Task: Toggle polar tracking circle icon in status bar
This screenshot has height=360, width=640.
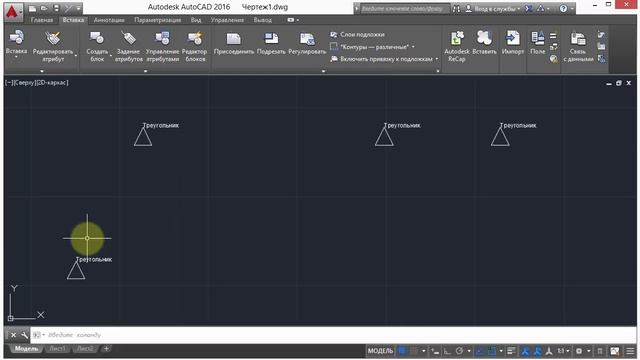Action: pos(460,351)
